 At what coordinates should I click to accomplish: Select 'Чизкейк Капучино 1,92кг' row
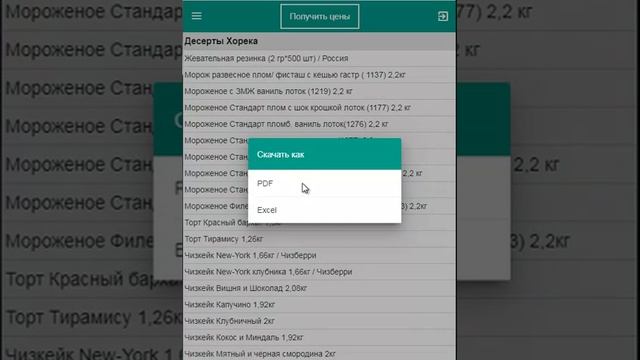pyautogui.click(x=319, y=304)
